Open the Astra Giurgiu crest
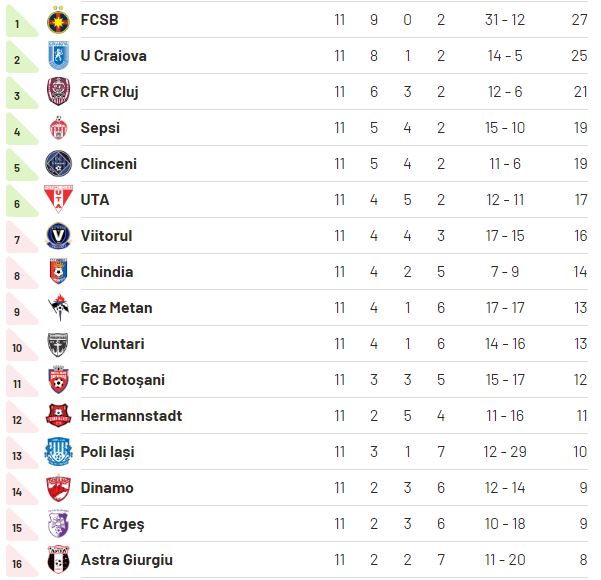 click(x=58, y=560)
